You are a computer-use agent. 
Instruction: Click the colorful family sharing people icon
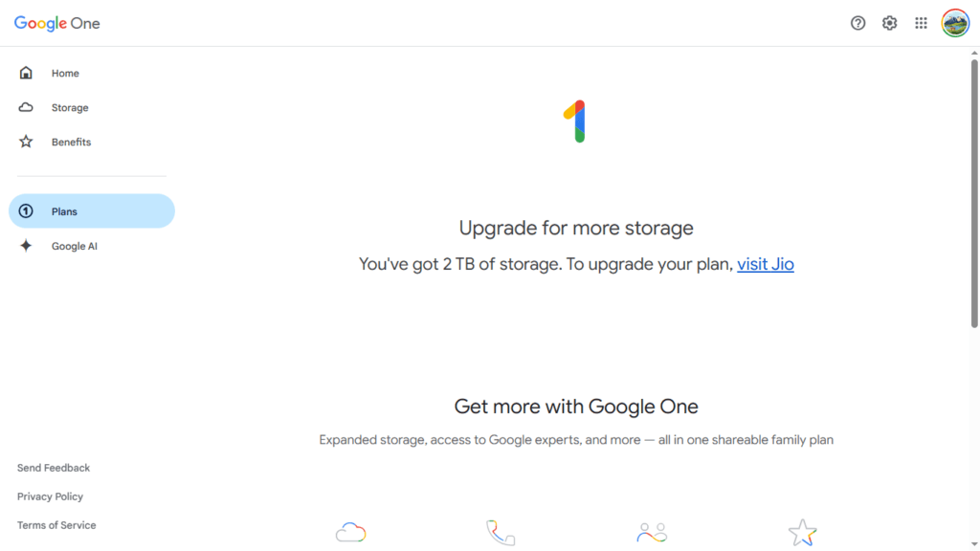point(652,532)
